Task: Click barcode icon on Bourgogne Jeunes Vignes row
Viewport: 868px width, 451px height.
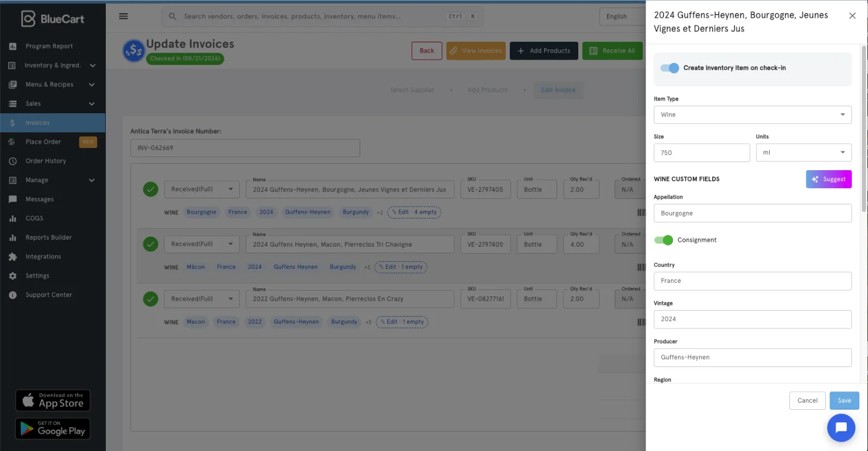Action: 641,212
